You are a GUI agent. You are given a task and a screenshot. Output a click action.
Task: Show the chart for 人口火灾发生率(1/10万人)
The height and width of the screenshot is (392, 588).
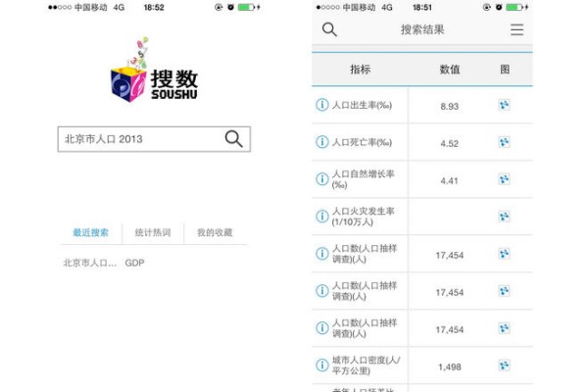(505, 216)
